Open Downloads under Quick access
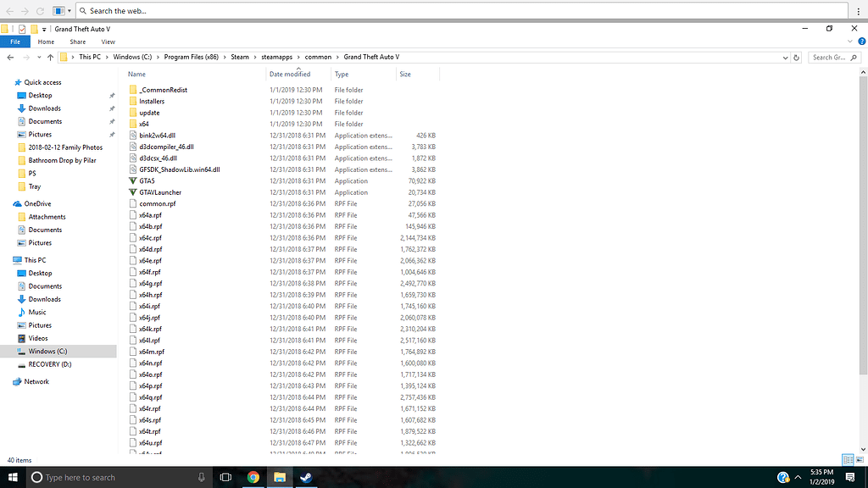Screen dimensions: 868x488 tap(44, 108)
